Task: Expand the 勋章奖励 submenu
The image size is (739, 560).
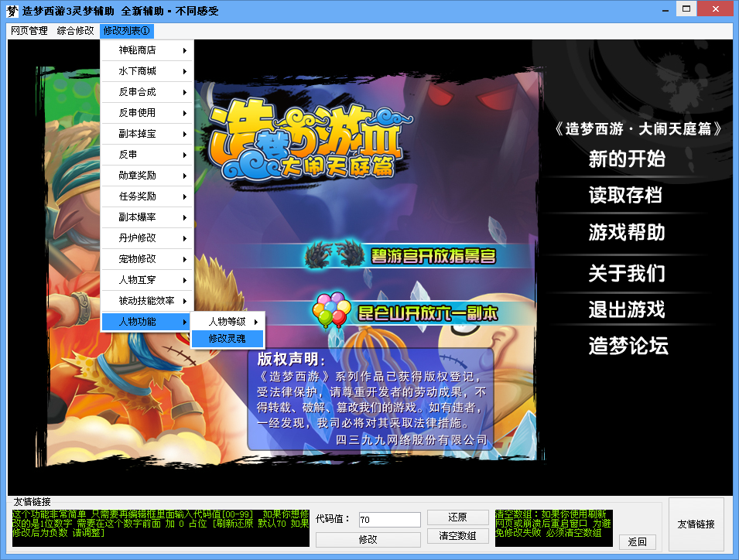Action: coord(147,176)
